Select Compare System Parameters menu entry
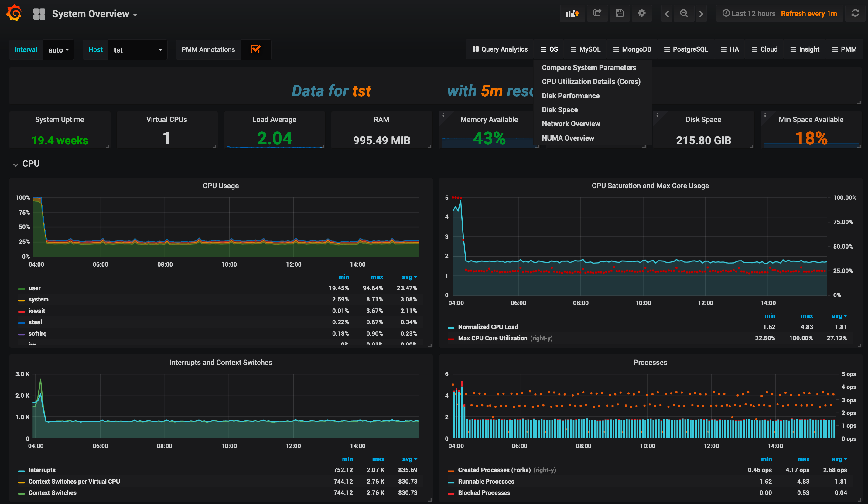This screenshot has width=868, height=504. tap(589, 67)
